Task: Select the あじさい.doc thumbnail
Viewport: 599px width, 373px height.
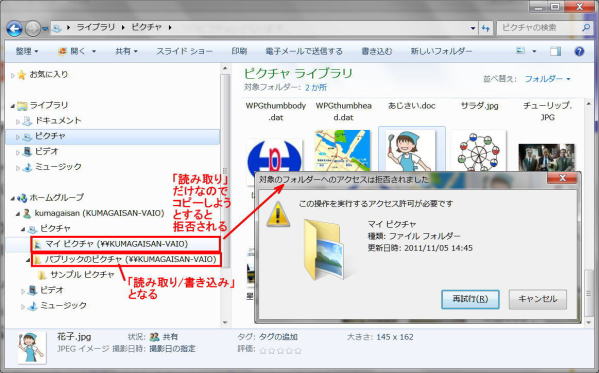Action: 411,150
